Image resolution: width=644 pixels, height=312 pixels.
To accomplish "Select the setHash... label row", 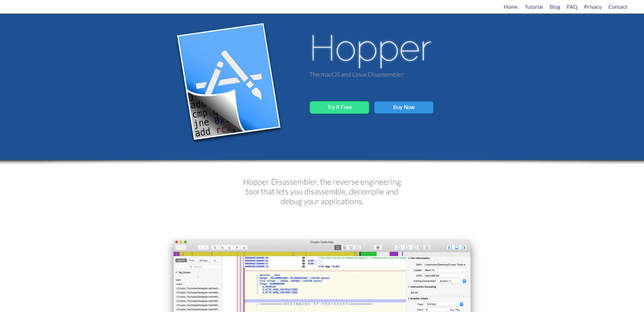I will coord(198,288).
